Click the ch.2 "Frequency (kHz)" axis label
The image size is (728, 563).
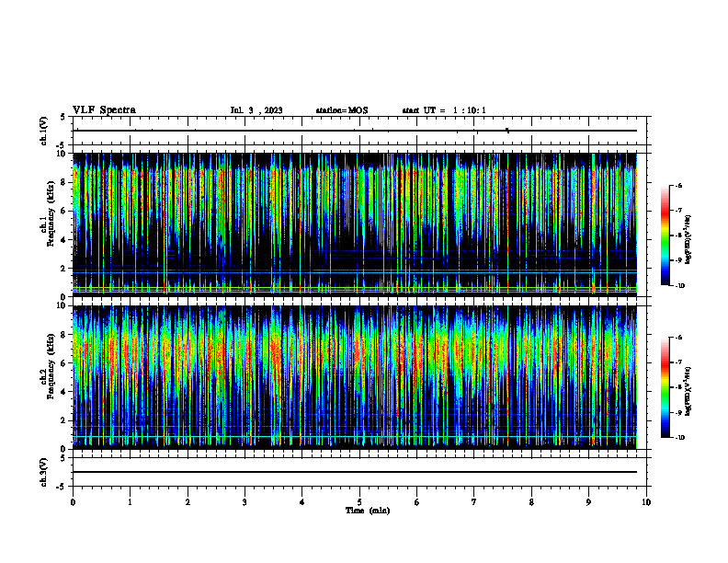pos(51,366)
